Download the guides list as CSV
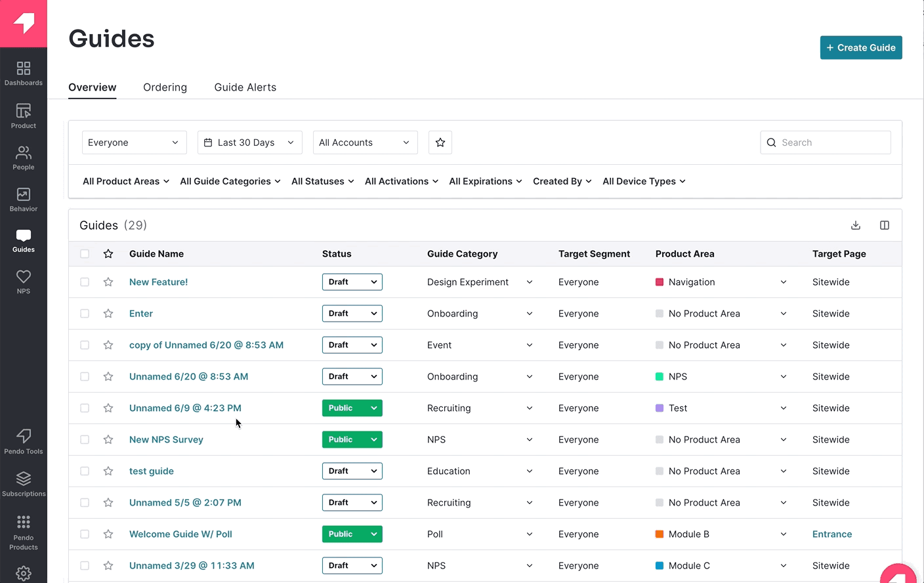Viewport: 924px width, 583px height. 856,225
